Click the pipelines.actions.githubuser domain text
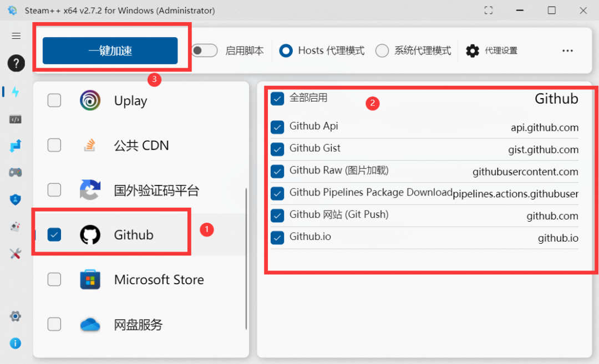 (516, 194)
